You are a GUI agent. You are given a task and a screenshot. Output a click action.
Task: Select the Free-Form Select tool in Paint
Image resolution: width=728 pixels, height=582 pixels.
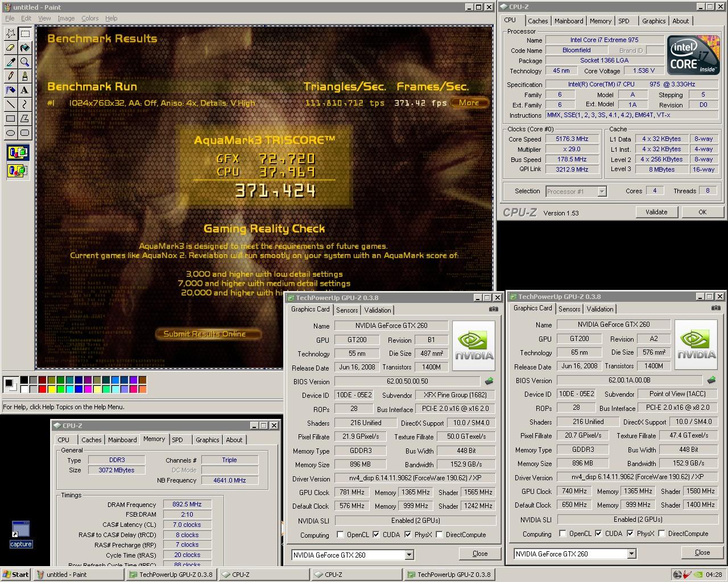coord(11,34)
